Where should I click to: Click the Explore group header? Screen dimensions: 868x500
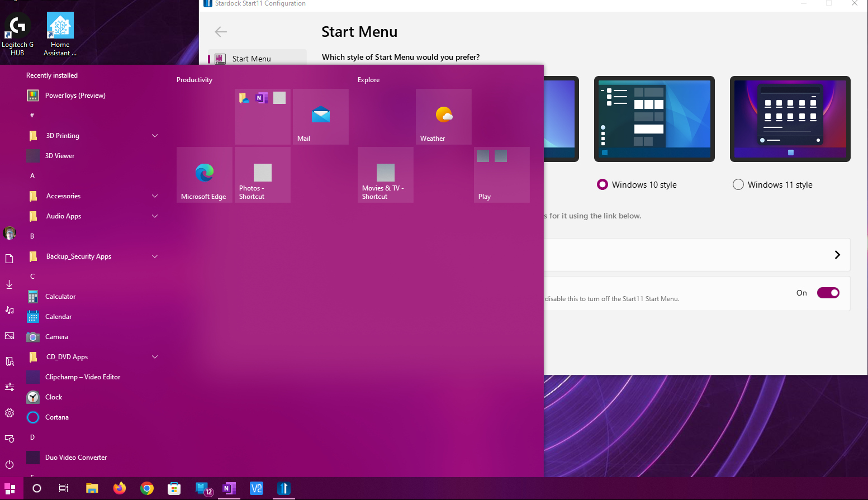[368, 80]
